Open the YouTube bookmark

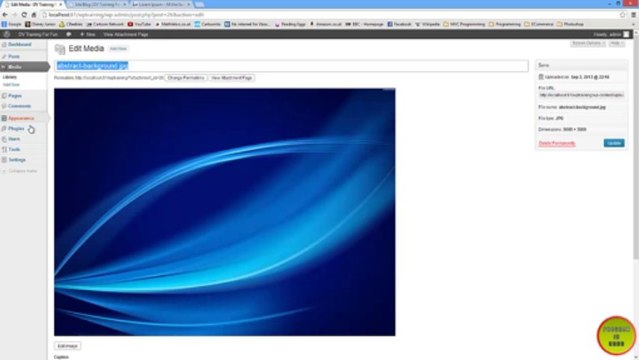pyautogui.click(x=139, y=24)
